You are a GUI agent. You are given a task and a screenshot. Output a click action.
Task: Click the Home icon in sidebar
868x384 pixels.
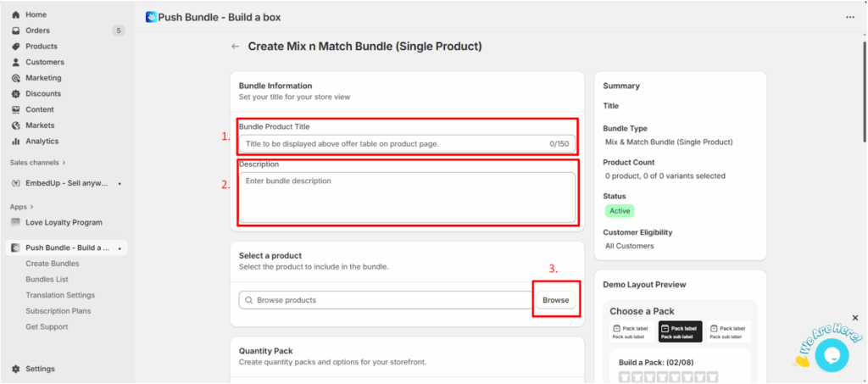coord(15,14)
